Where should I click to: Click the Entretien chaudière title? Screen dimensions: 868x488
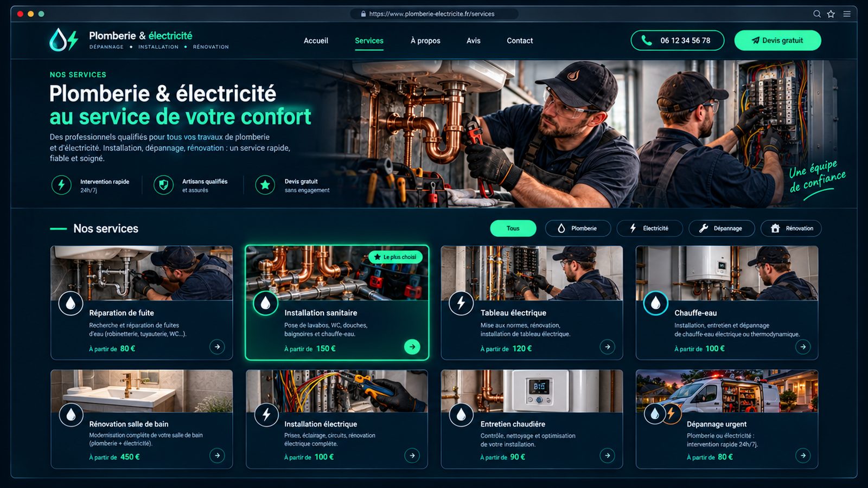(x=513, y=424)
